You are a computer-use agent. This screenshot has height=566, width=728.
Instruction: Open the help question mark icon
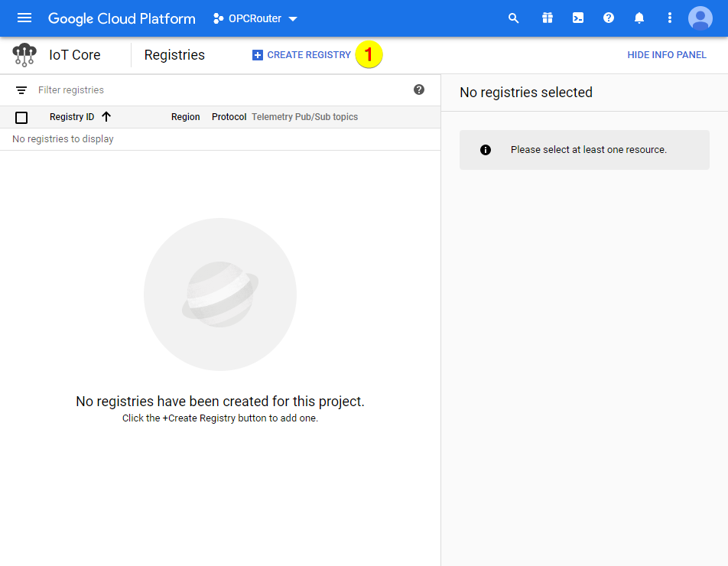click(609, 18)
